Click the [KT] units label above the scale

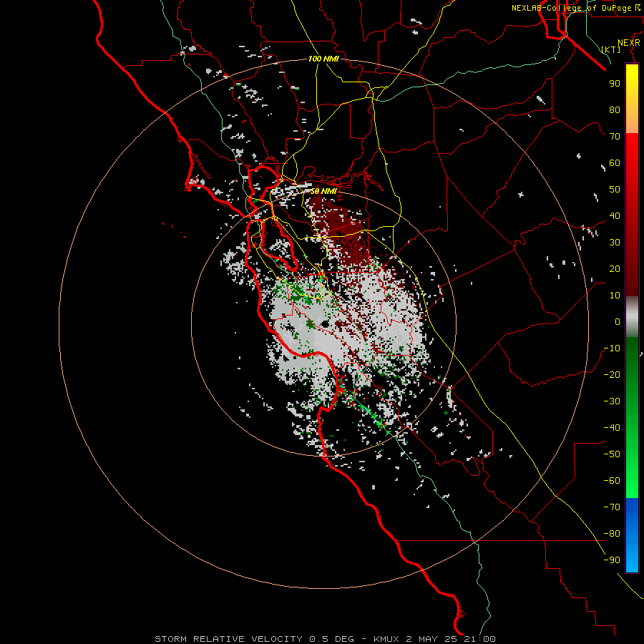[x=611, y=49]
